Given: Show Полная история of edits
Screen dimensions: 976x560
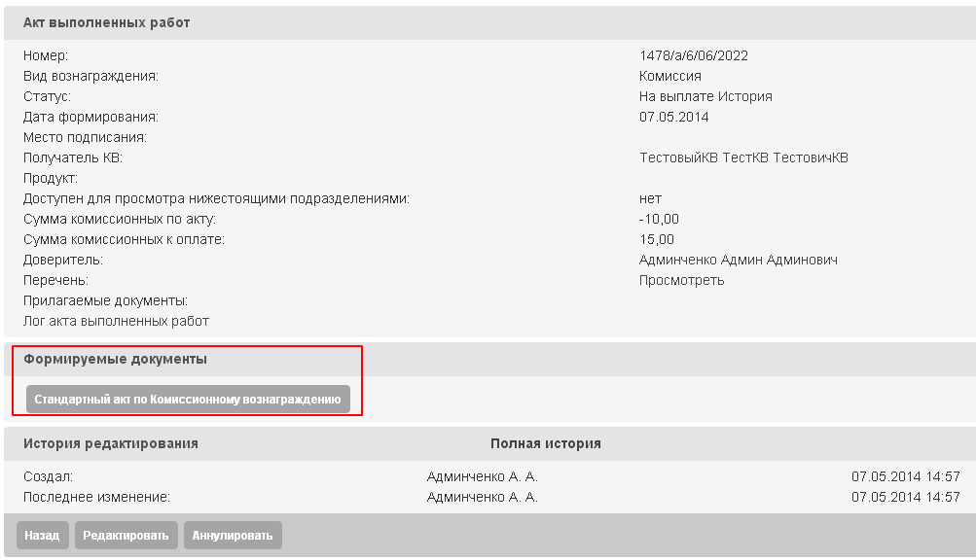Looking at the screenshot, I should click(545, 444).
